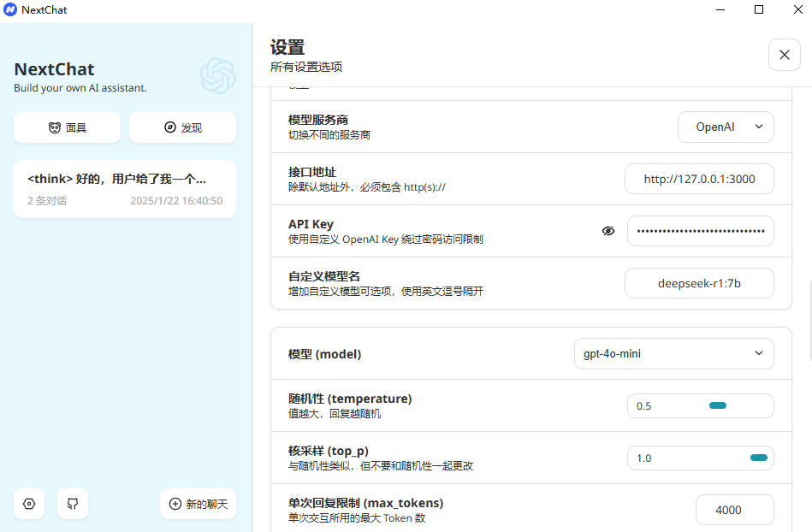
Task: Click the 随机性 (temperature) label
Action: coord(350,399)
